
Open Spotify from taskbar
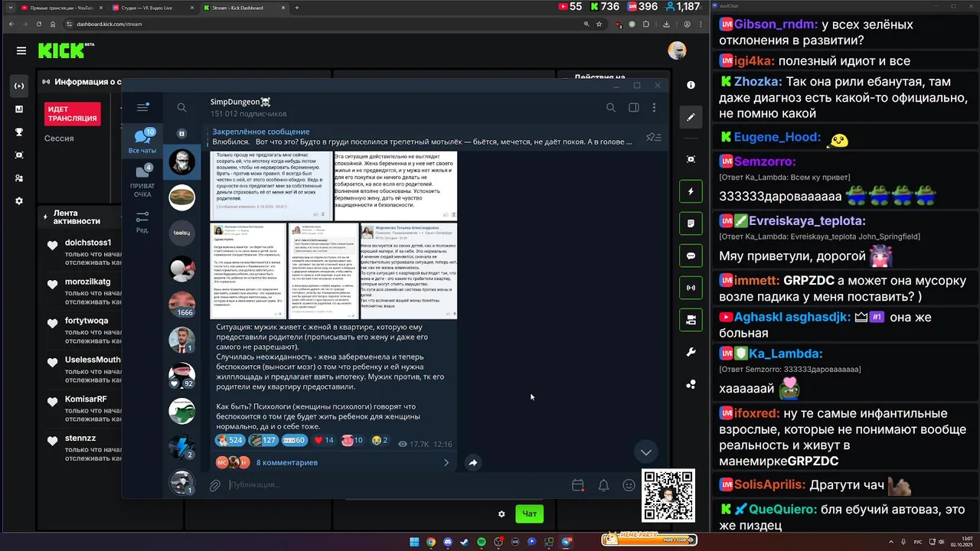coord(482,542)
